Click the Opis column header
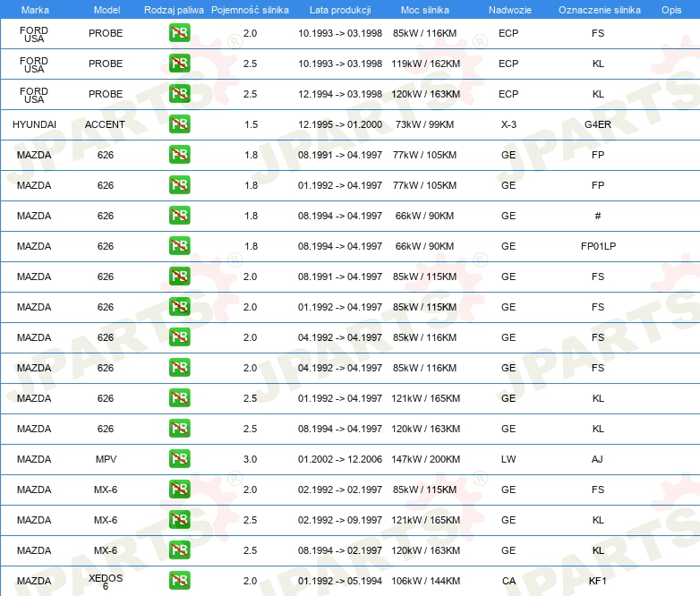This screenshot has height=596, width=700. pos(671,10)
